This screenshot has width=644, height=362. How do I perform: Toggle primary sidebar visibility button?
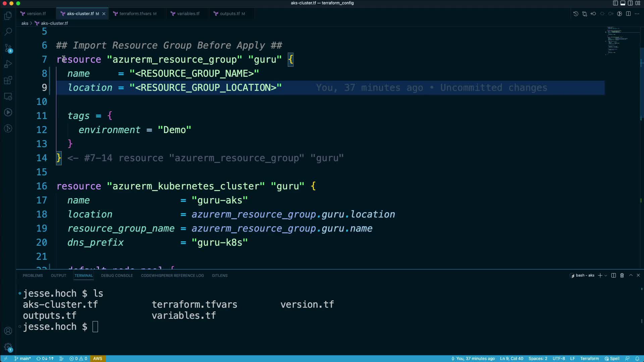click(615, 3)
